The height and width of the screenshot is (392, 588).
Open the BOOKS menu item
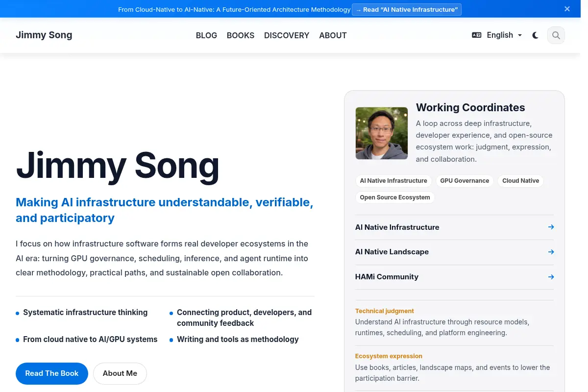pos(241,35)
